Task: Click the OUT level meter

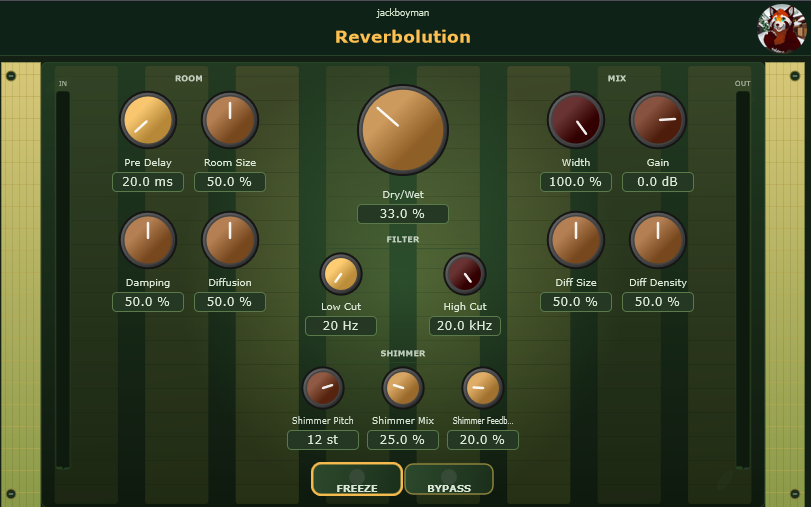Action: 743,280
